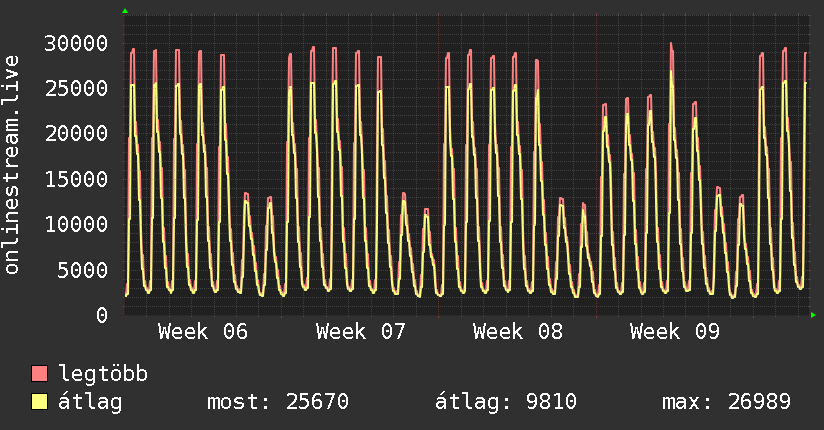Image resolution: width=824 pixels, height=430 pixels.
Task: Click the 15000 y-axis label
Action: 76,180
